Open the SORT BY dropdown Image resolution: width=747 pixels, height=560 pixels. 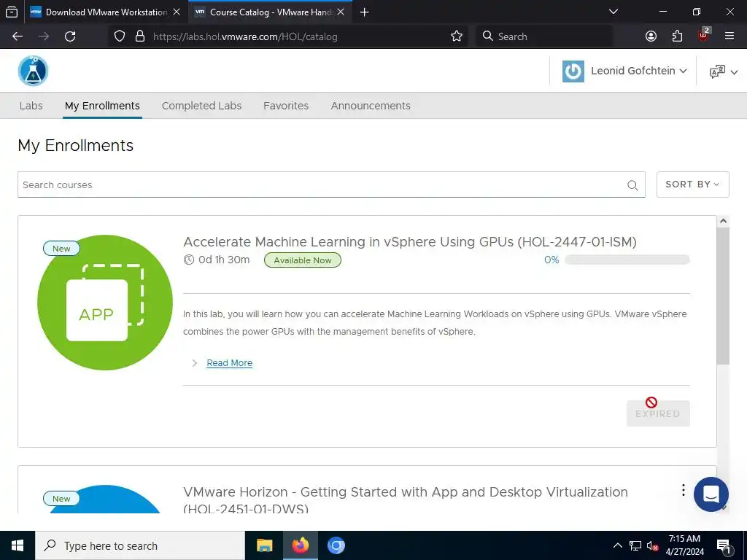(692, 184)
